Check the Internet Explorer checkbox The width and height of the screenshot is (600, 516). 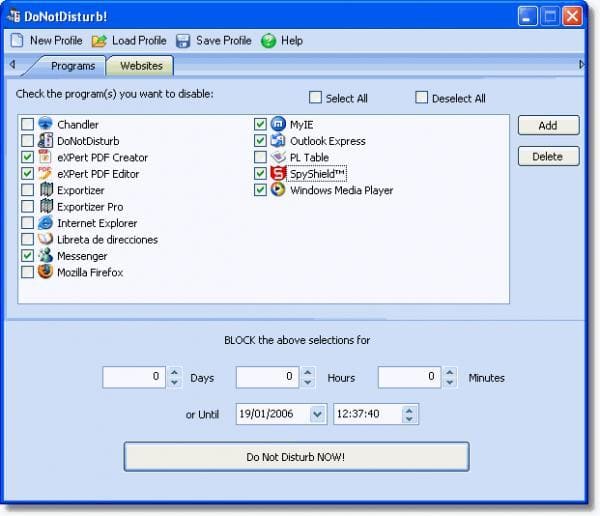(27, 223)
